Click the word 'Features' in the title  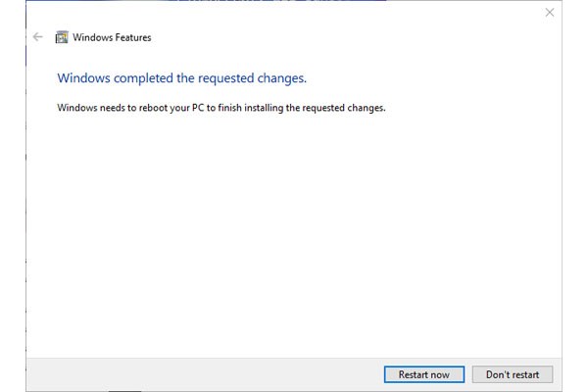[132, 37]
